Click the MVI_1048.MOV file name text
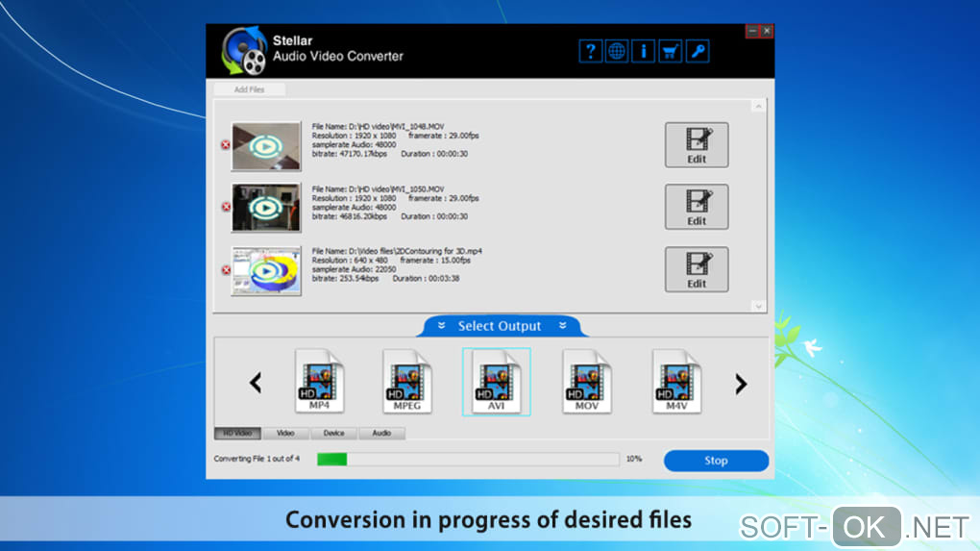The width and height of the screenshot is (980, 551). click(x=379, y=126)
